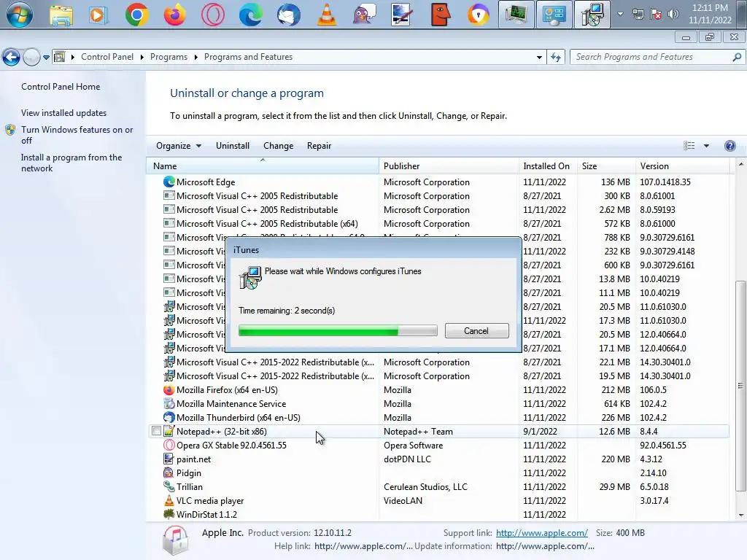
Task: Select Mozilla Firefox (x64 en-US) row
Action: coord(438,389)
